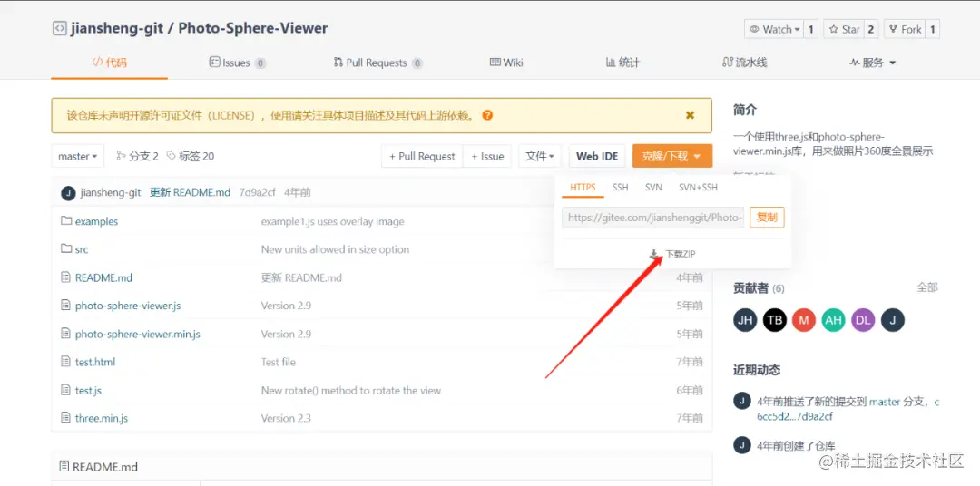Open the Pull Requests tab
Viewport: 980px width, 486px height.
(x=378, y=63)
